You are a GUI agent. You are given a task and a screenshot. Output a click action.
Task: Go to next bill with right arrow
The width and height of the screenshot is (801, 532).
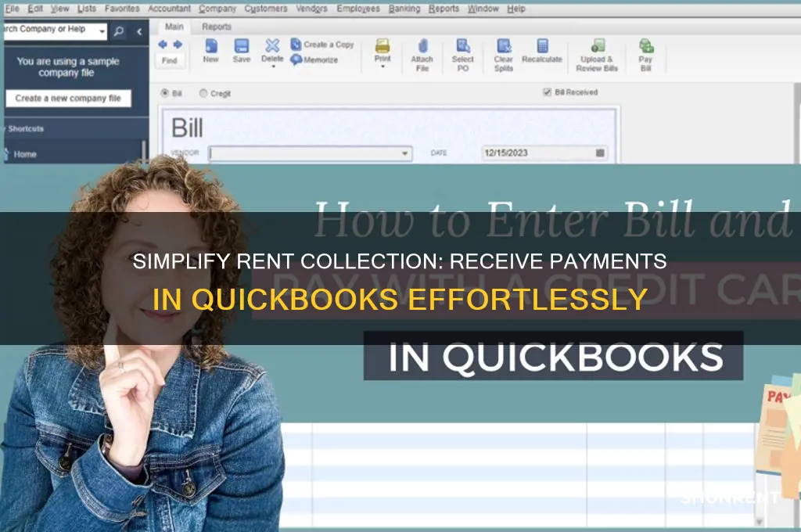coord(178,45)
